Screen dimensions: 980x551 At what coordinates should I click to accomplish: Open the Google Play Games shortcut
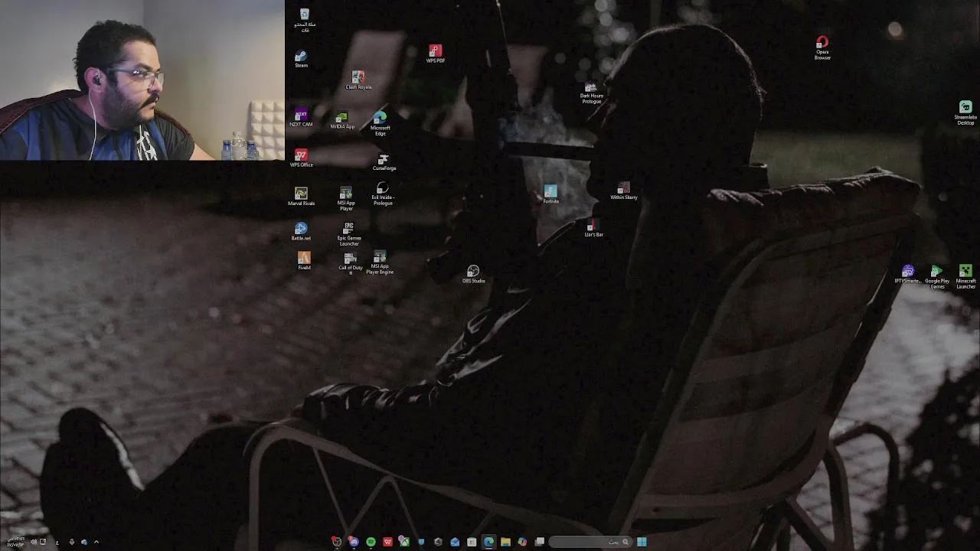click(936, 276)
